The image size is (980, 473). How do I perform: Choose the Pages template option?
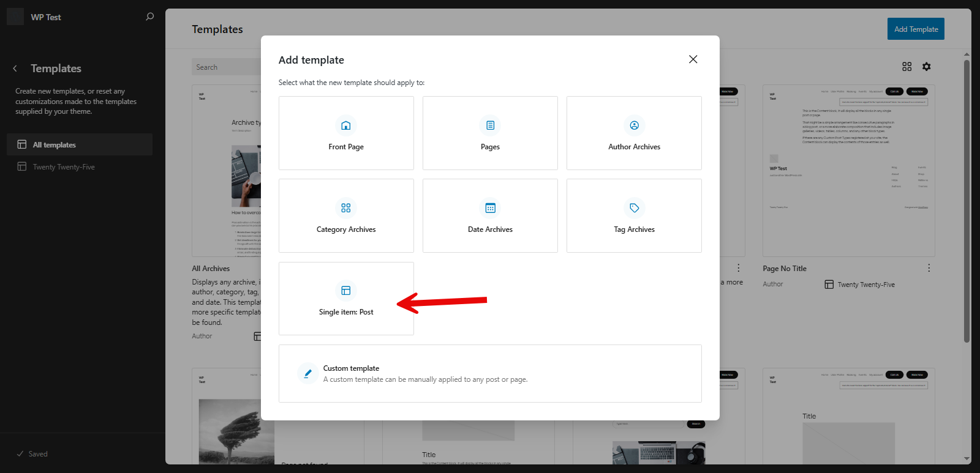pos(490,133)
